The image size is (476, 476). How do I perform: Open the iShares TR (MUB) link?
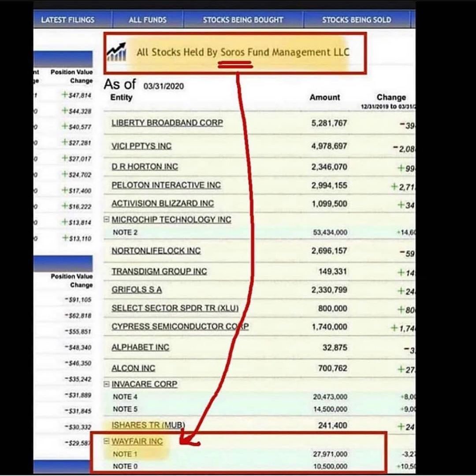[x=148, y=425]
